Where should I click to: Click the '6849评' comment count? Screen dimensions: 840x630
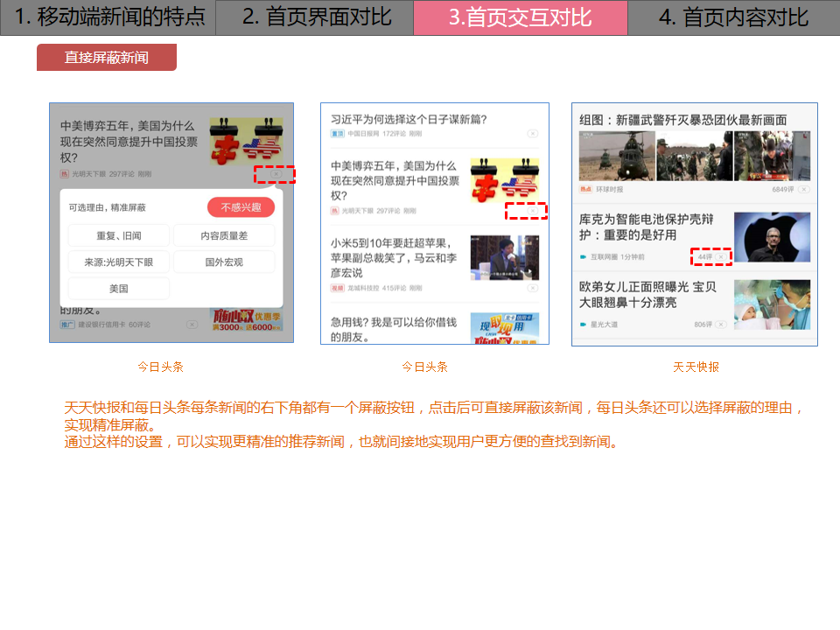[783, 189]
